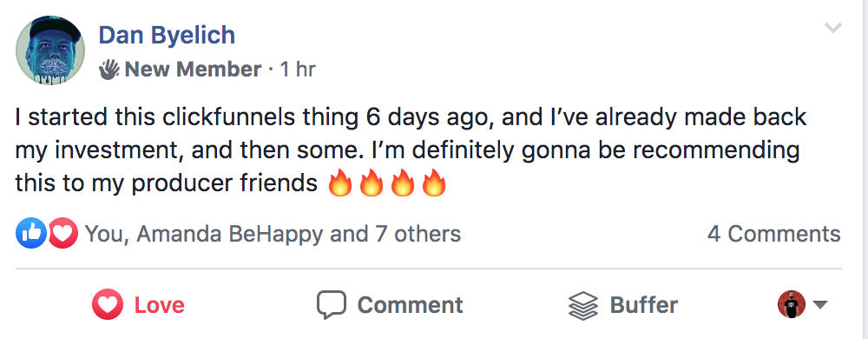
Task: Toggle the Love reaction on this post
Action: pos(138,304)
